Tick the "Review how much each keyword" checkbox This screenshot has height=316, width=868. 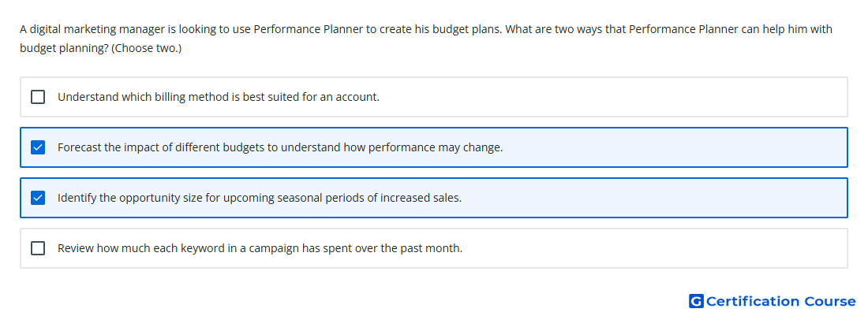(38, 248)
